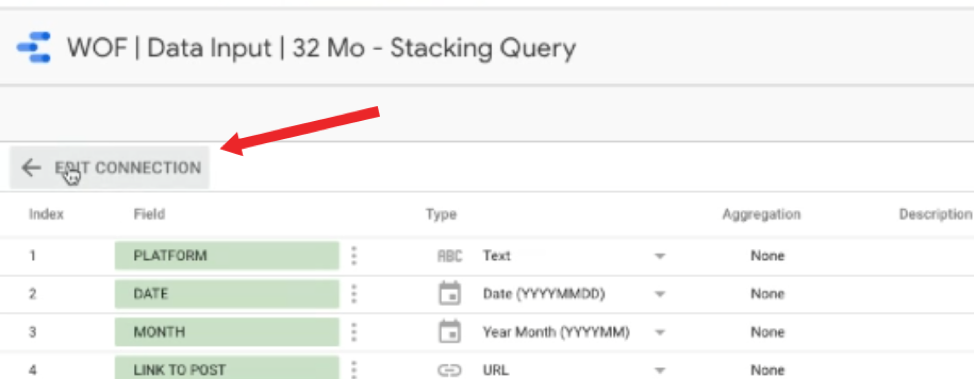Viewport: 974px width, 379px height.
Task: Click the Field column header
Action: [149, 214]
